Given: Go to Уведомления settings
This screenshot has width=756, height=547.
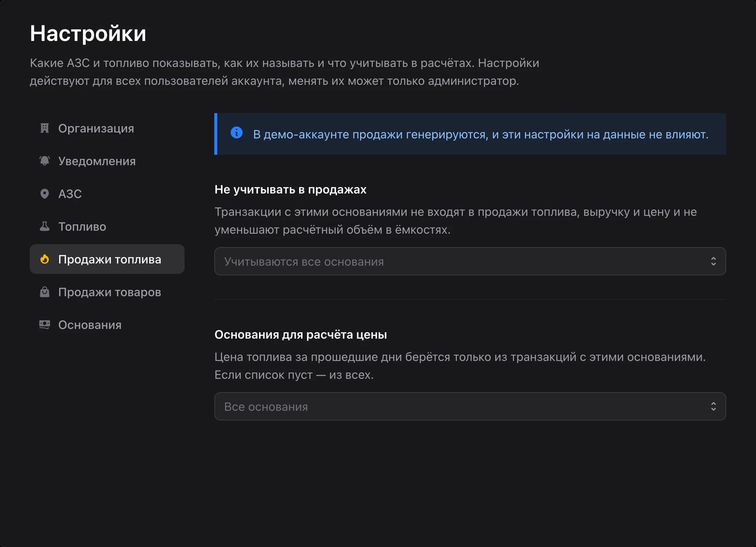Looking at the screenshot, I should 107,161.
